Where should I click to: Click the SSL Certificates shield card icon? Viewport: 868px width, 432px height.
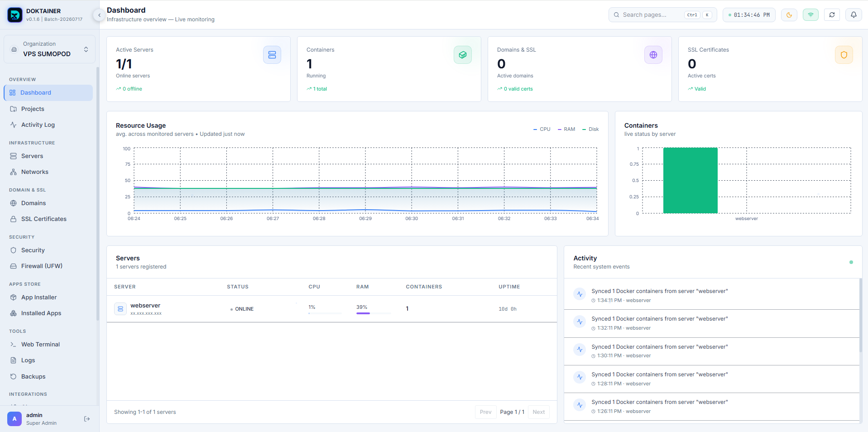(x=844, y=55)
